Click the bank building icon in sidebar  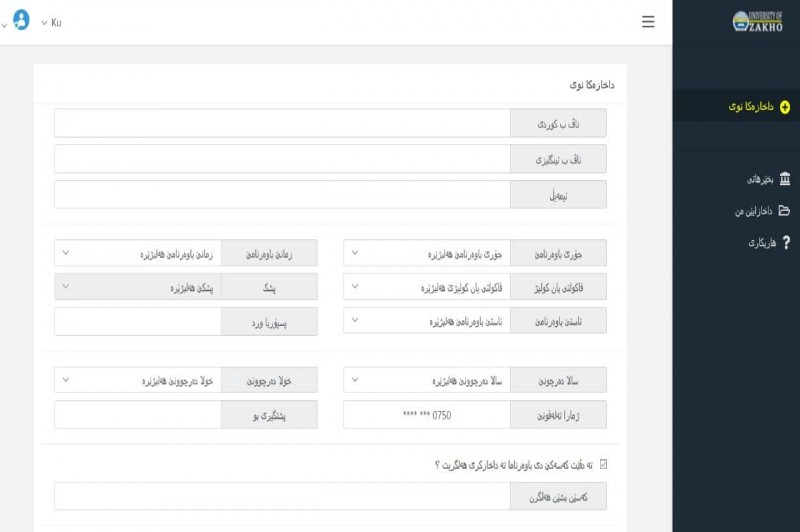click(x=784, y=179)
